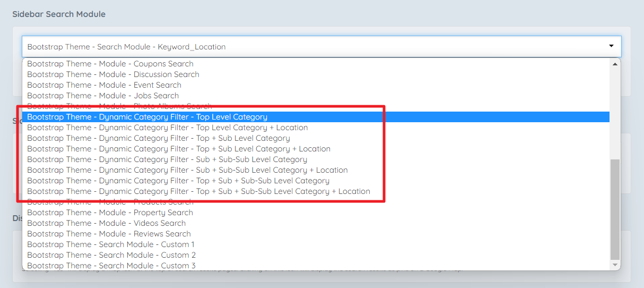Choose Module - Reviews Search option
The width and height of the screenshot is (644, 288).
tap(316, 234)
